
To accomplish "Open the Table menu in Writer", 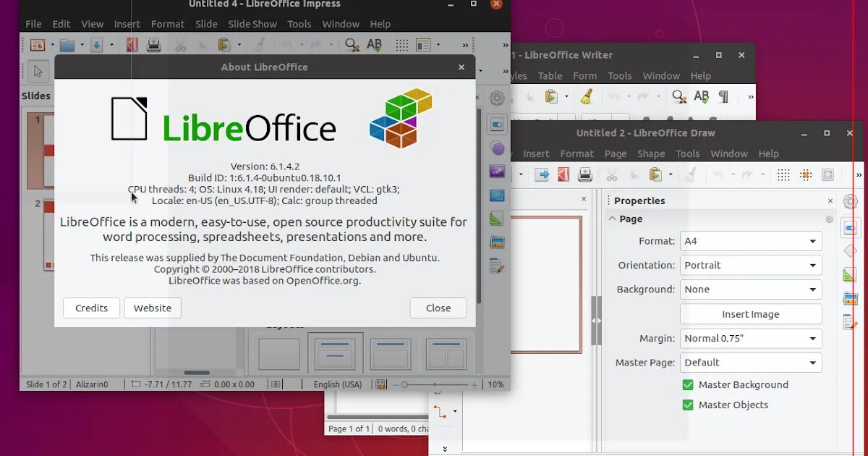I will coord(550,75).
